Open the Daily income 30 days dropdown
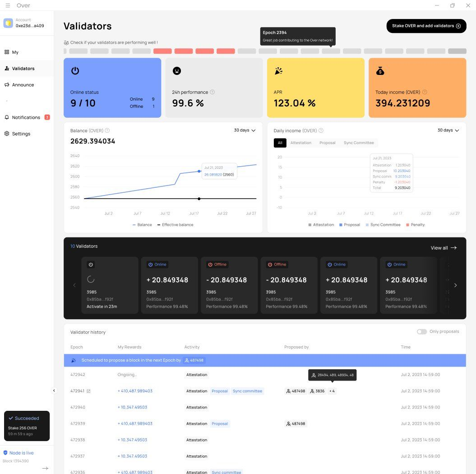This screenshot has width=476, height=474. coord(448,130)
